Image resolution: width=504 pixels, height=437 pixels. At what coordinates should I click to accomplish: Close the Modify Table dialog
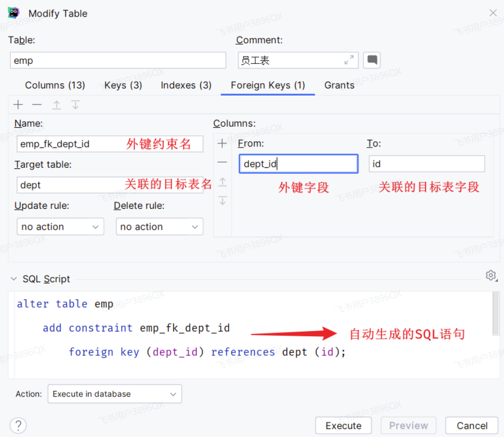pos(493,13)
